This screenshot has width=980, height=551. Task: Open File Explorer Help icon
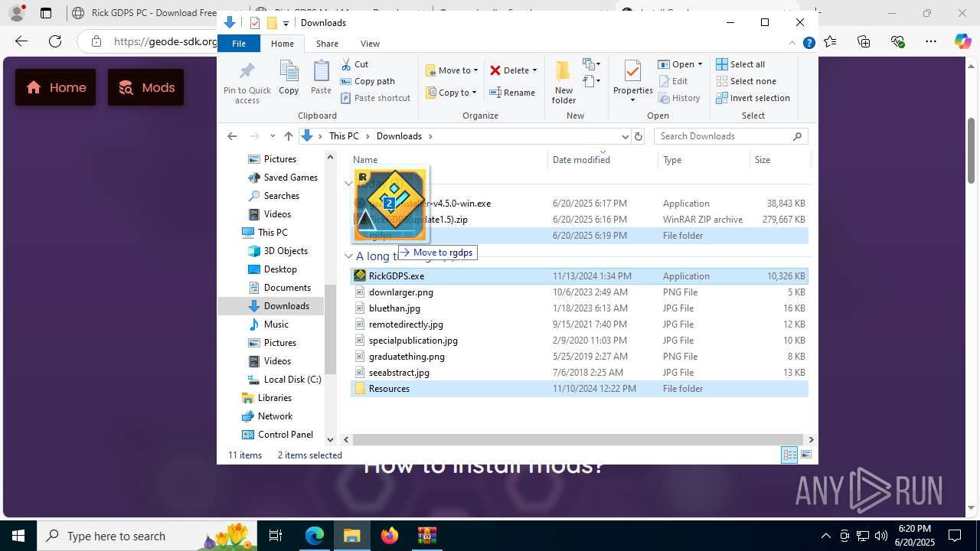point(808,44)
